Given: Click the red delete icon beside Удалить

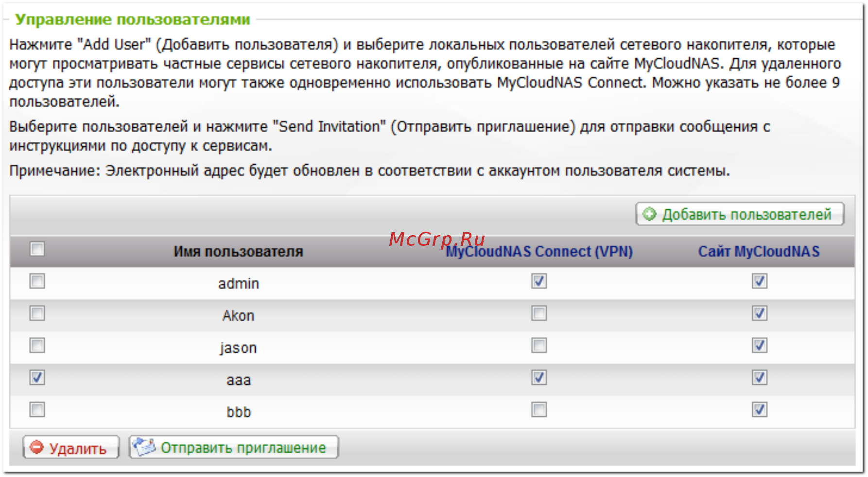Looking at the screenshot, I should tap(36, 447).
